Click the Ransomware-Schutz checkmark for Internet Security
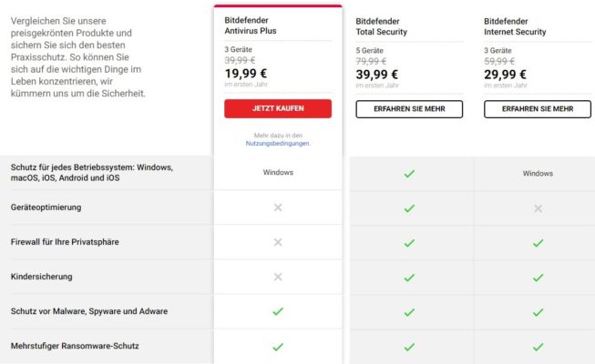Viewport: 595px width, 364px height. point(538,347)
